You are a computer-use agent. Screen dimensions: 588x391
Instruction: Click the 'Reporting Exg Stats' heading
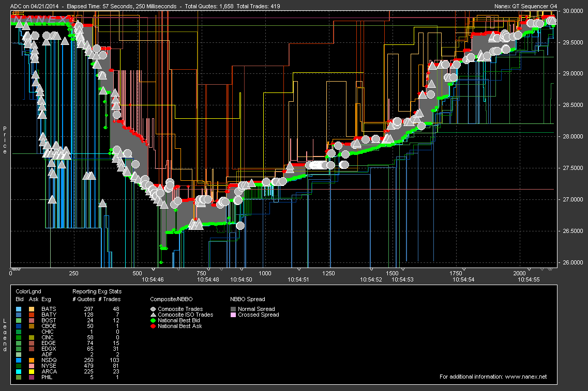pos(97,291)
